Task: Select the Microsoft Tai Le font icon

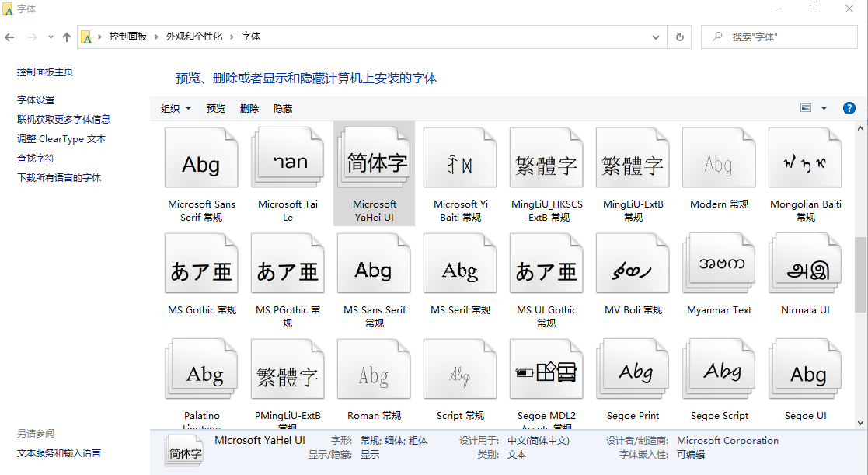Action: (x=288, y=157)
